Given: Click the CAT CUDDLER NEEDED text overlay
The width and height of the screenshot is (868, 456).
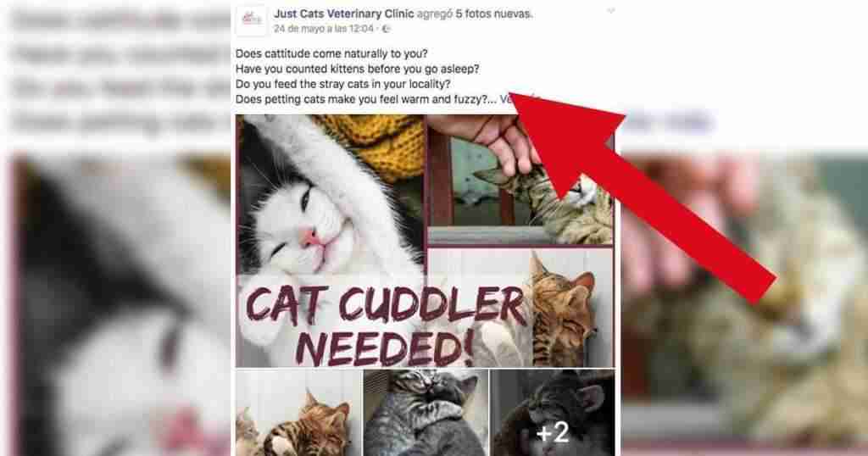Looking at the screenshot, I should tap(386, 326).
